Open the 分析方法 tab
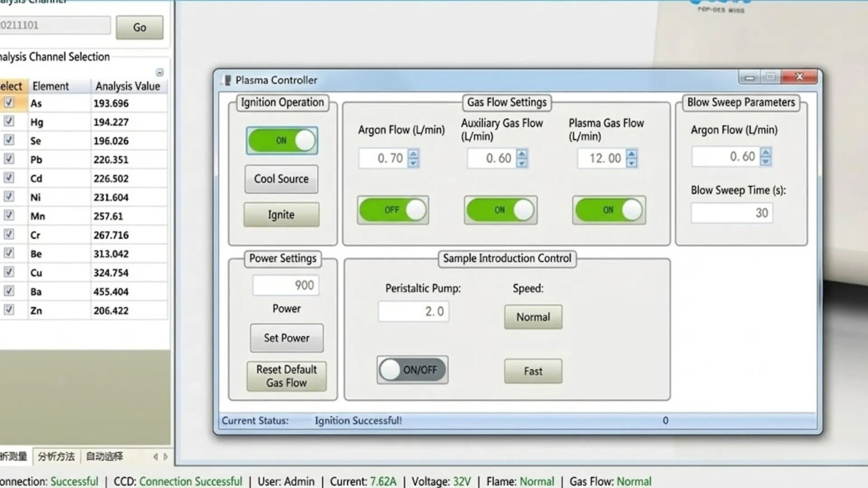 click(x=57, y=456)
